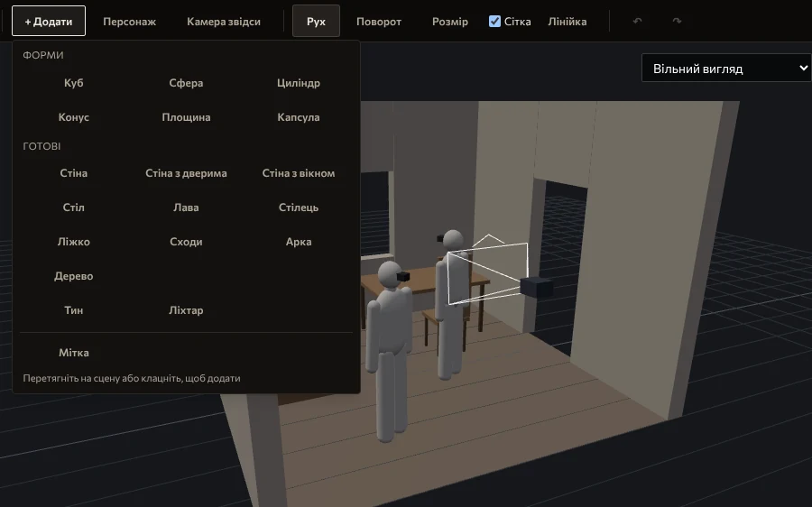The height and width of the screenshot is (507, 812).
Task: Add a Куб shape
Action: coord(74,83)
